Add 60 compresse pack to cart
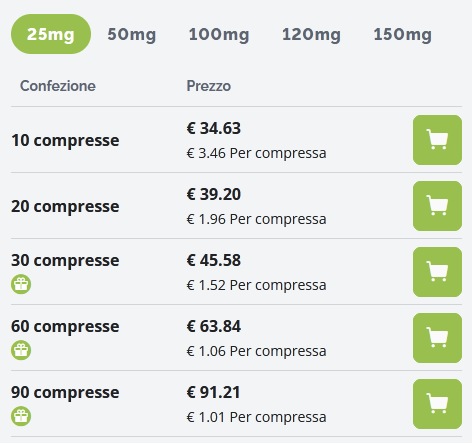 pyautogui.click(x=437, y=338)
